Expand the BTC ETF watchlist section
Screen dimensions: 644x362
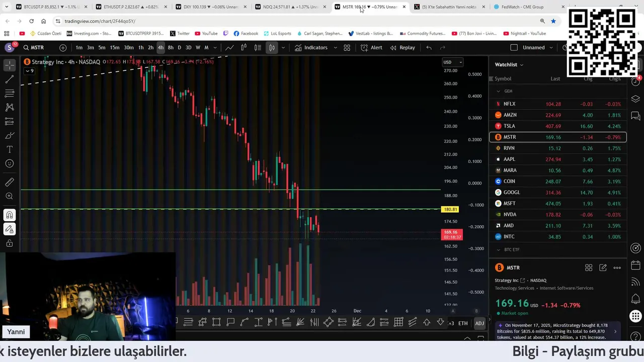pos(498,249)
